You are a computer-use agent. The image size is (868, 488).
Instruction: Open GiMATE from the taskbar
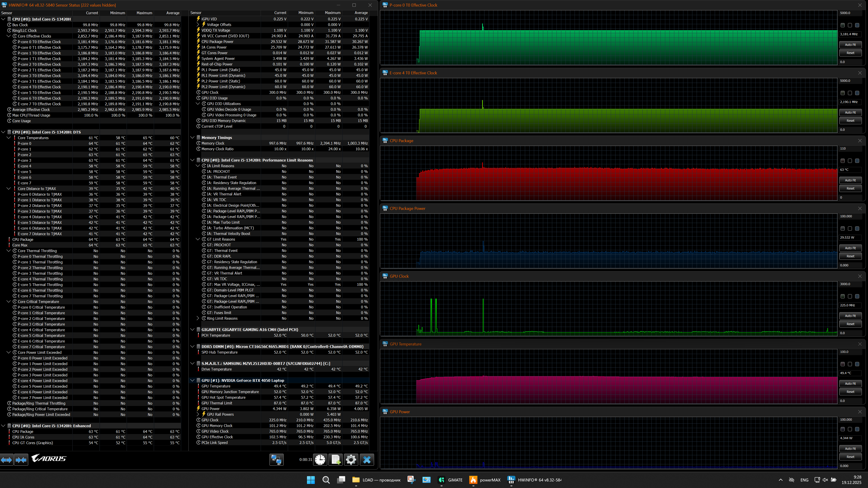(450, 480)
